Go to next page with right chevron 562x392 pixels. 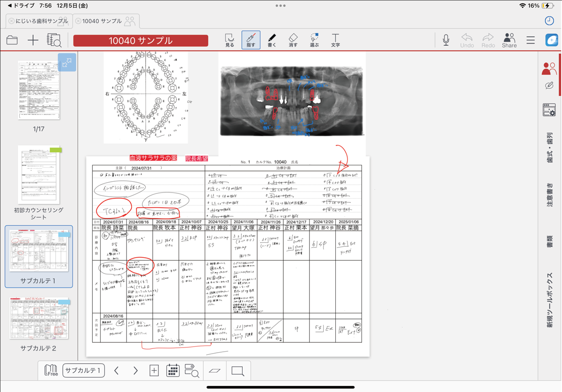135,370
